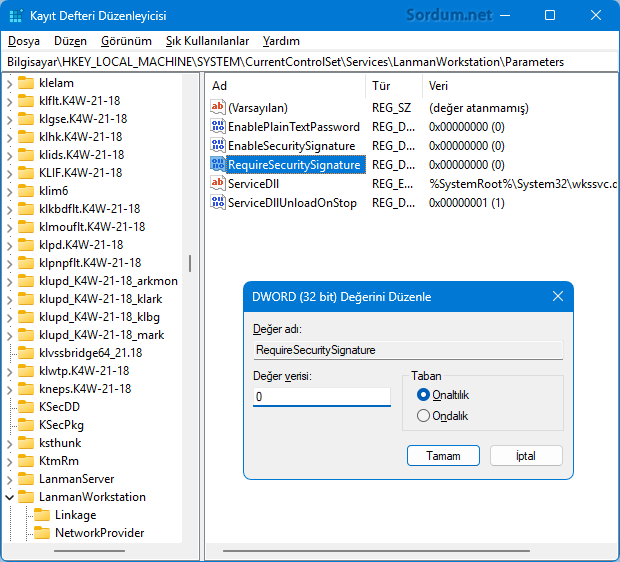Open the Düzen menu

tap(70, 41)
